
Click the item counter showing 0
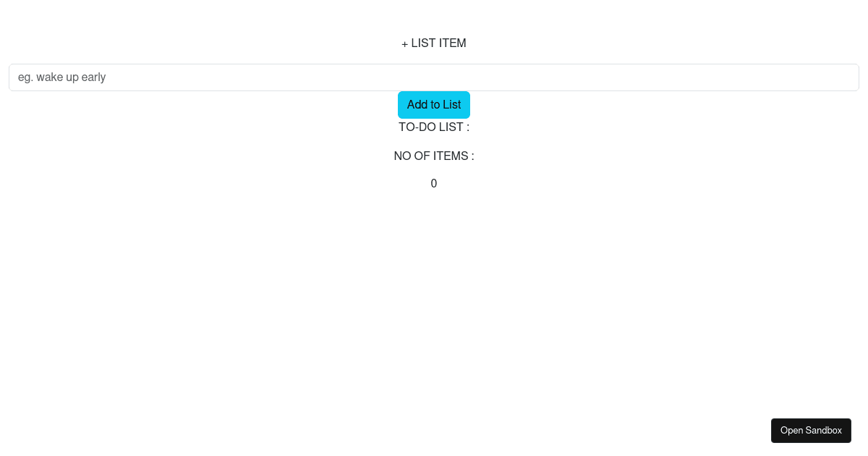tap(434, 184)
